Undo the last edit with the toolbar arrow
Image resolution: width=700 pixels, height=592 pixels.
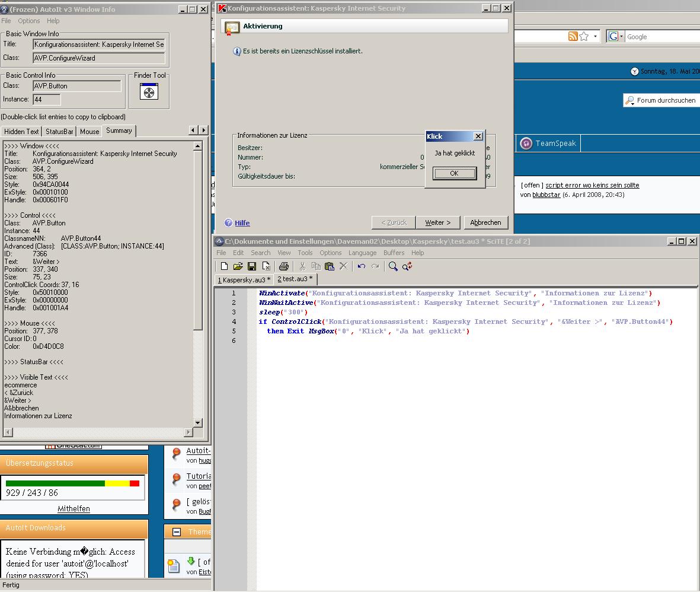coord(361,266)
